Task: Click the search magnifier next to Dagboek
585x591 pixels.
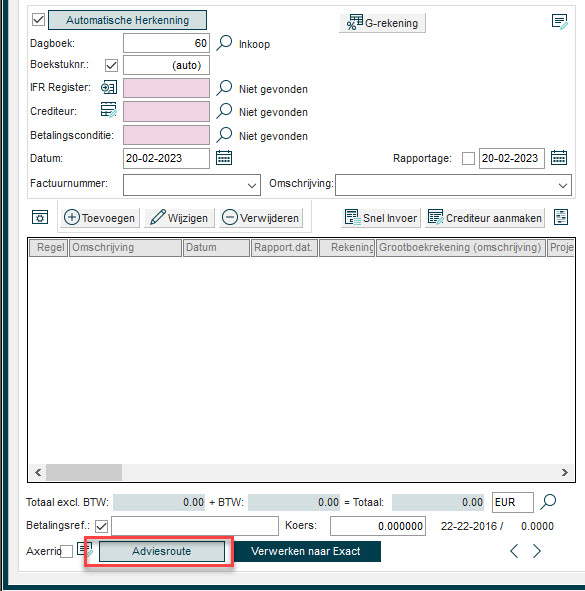Action: pos(224,43)
